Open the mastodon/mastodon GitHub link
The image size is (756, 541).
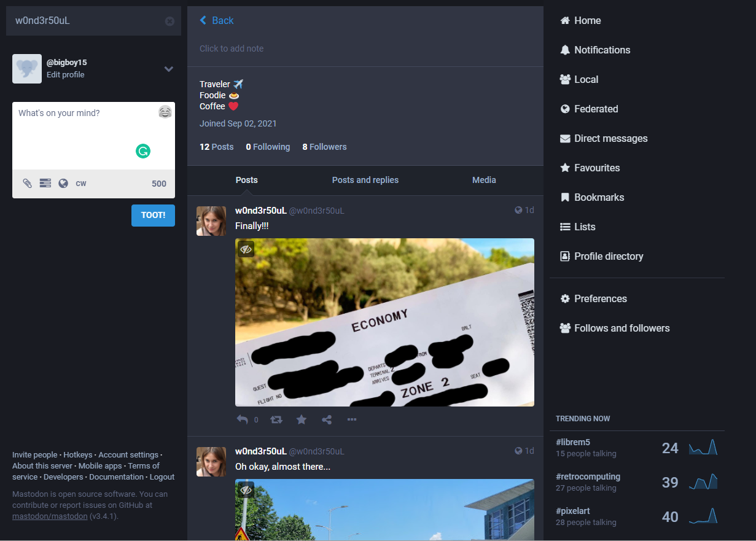tap(50, 516)
